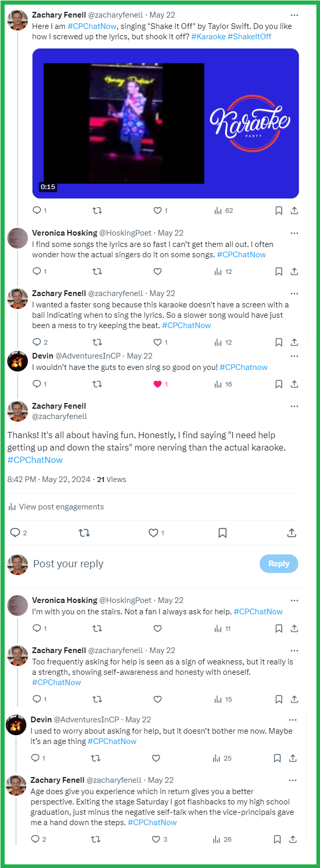The width and height of the screenshot is (320, 868).
Task: Open more options on the karaoke video post
Action: pyautogui.click(x=294, y=16)
